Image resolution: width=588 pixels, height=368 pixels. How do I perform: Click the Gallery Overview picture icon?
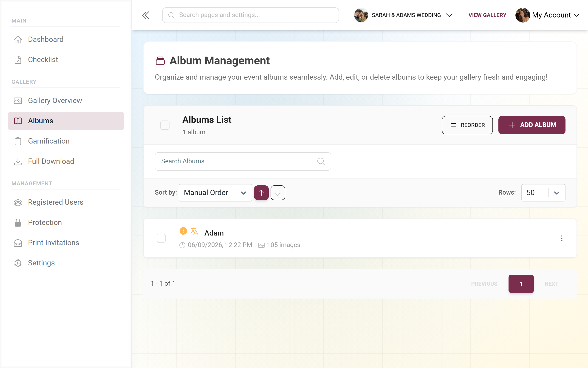pos(18,101)
